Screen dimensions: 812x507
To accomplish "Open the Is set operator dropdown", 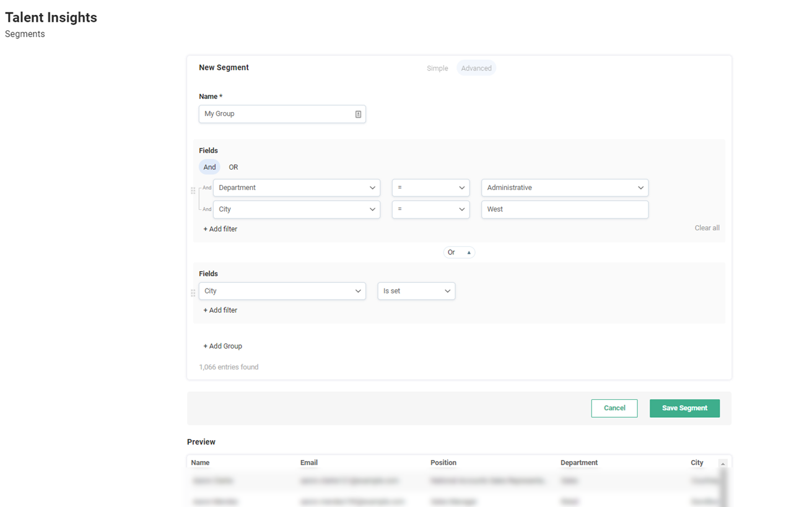I will (x=416, y=291).
